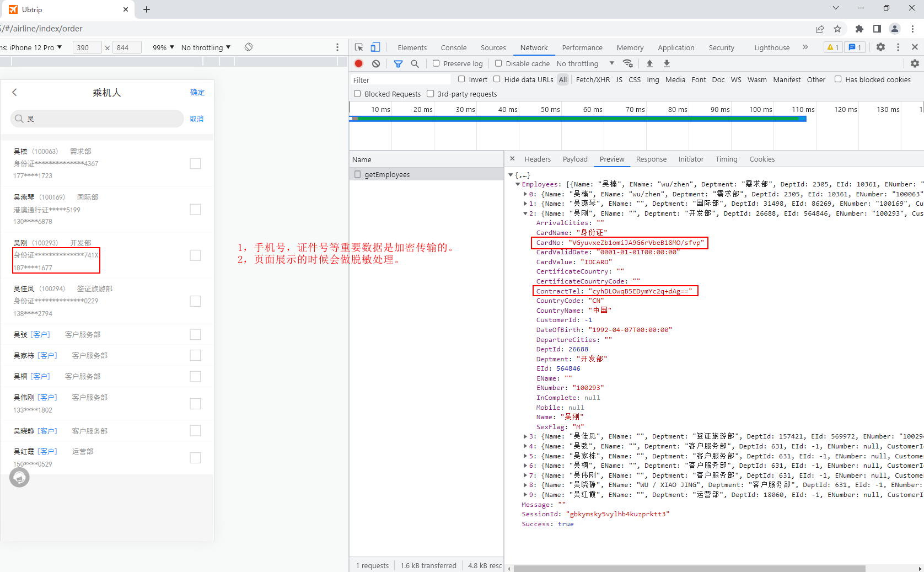Open the Response tab

[651, 159]
